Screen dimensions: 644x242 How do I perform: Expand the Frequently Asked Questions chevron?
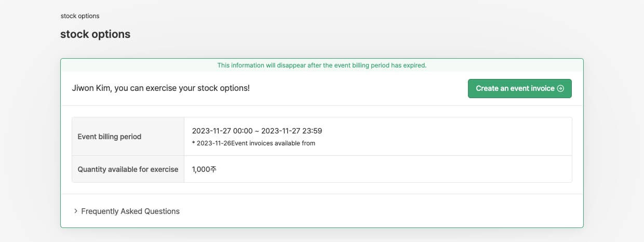pyautogui.click(x=76, y=211)
